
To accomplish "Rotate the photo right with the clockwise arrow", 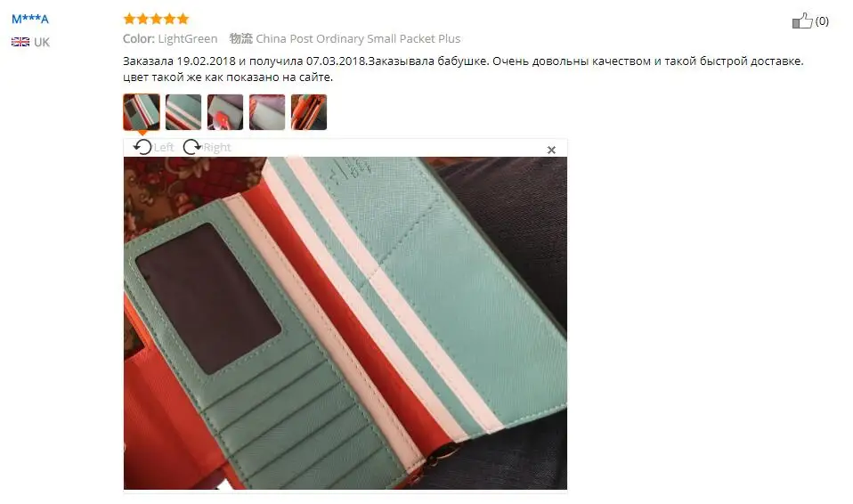I will click(x=191, y=147).
